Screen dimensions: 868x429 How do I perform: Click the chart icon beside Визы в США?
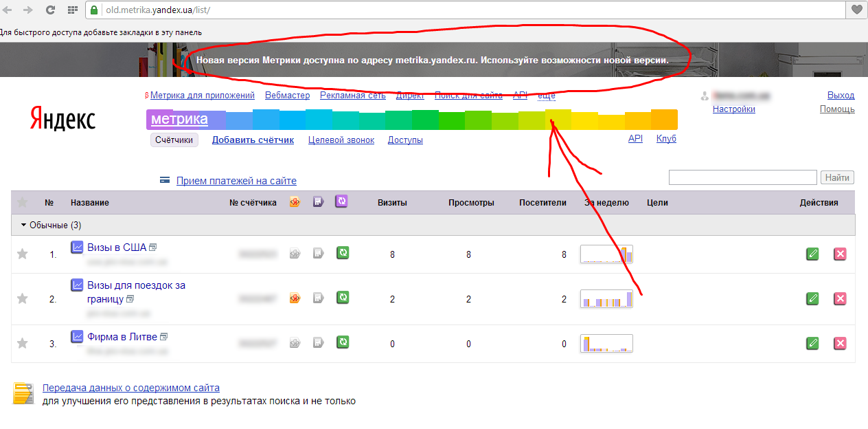coord(77,247)
